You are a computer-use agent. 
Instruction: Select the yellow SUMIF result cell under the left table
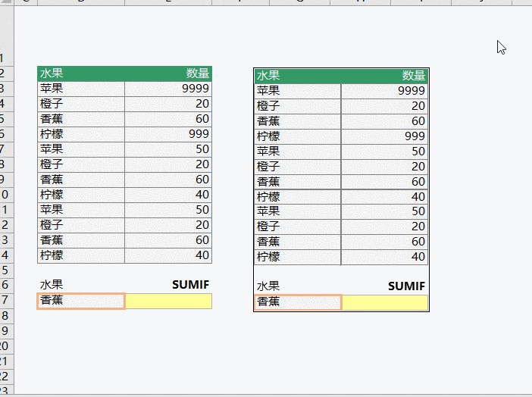169,301
